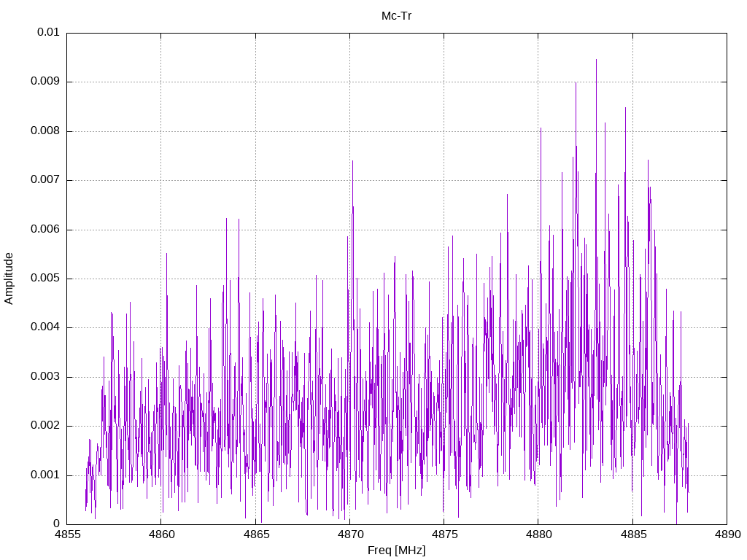The width and height of the screenshot is (747, 560).
Task: Click the x-axis value 4855
Action: coord(66,534)
